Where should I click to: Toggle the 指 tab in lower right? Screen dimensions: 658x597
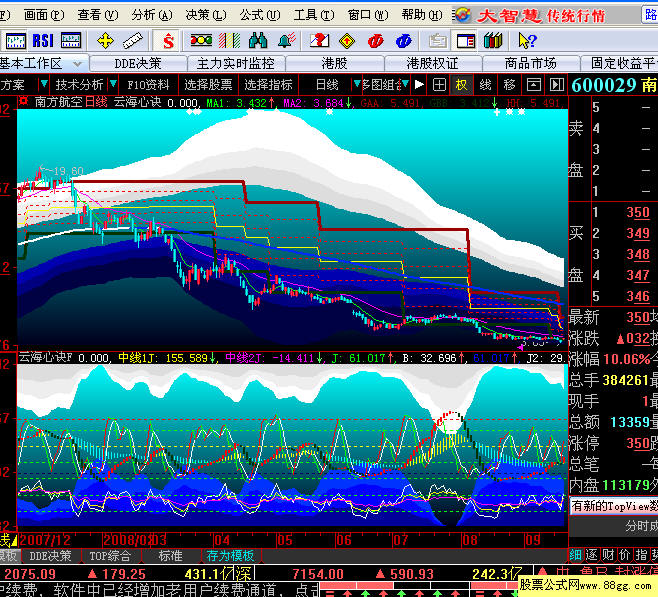click(x=641, y=555)
